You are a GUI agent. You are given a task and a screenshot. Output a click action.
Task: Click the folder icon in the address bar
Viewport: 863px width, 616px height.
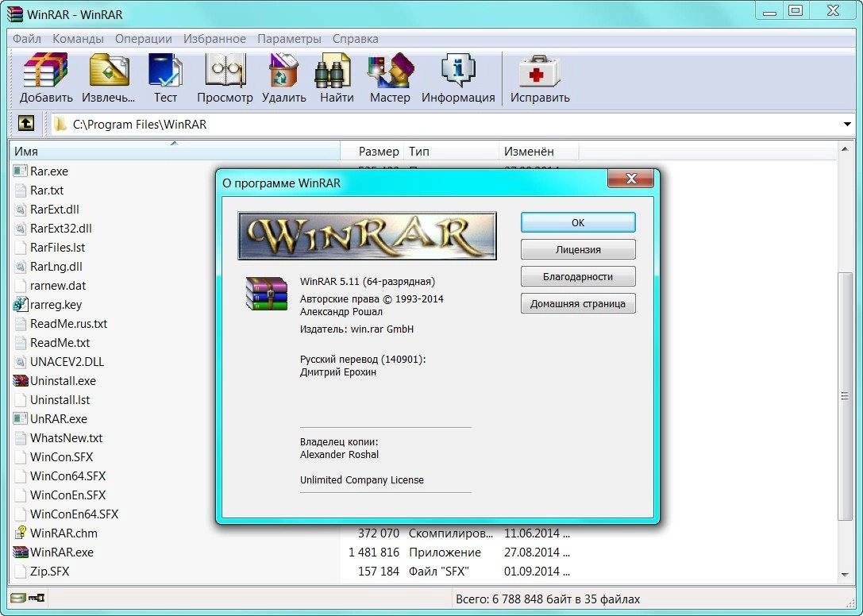click(x=60, y=125)
